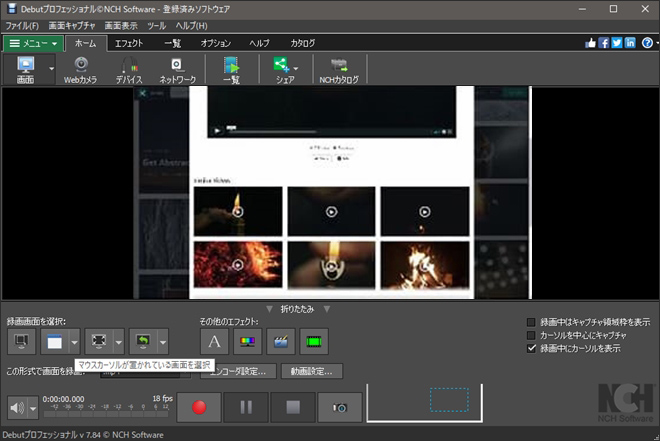Click the text caption A effect icon
Image resolution: width=660 pixels, height=441 pixels.
pos(214,341)
